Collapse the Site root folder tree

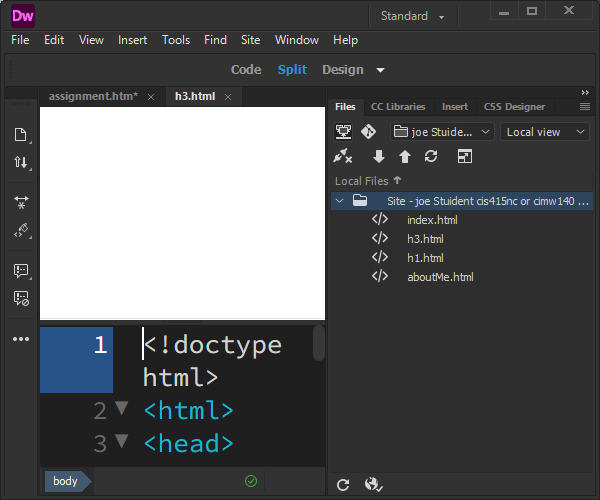[340, 201]
